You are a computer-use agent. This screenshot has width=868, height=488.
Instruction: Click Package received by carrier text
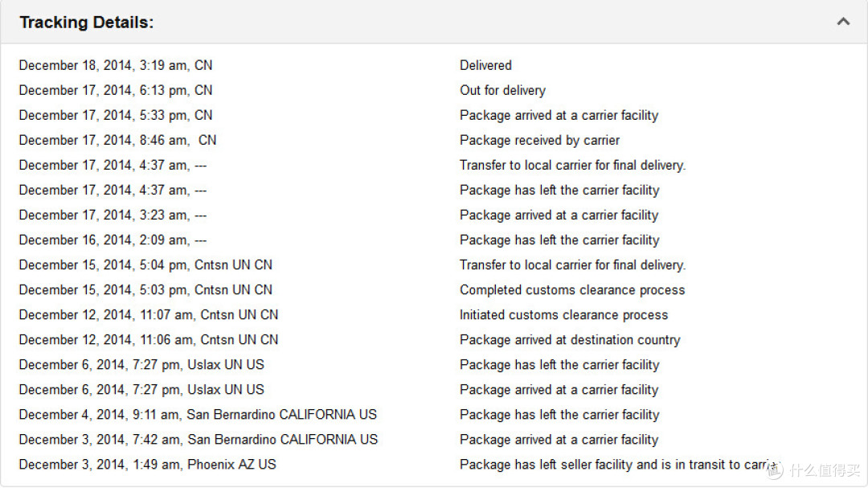(x=539, y=140)
